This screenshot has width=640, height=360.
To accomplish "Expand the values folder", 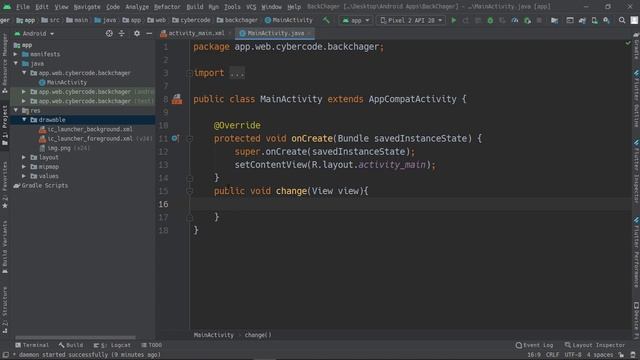I will 24,176.
